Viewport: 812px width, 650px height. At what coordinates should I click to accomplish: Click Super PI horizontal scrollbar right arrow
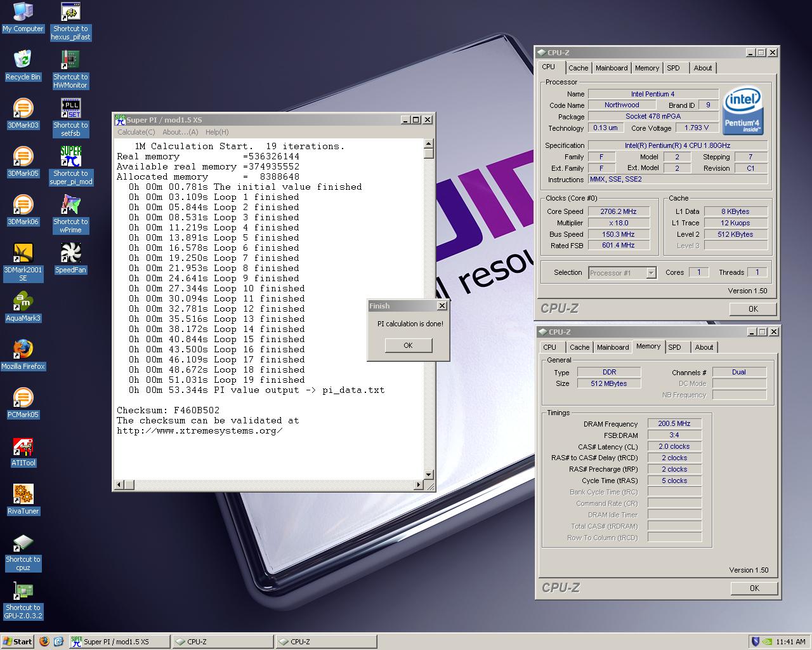(418, 485)
